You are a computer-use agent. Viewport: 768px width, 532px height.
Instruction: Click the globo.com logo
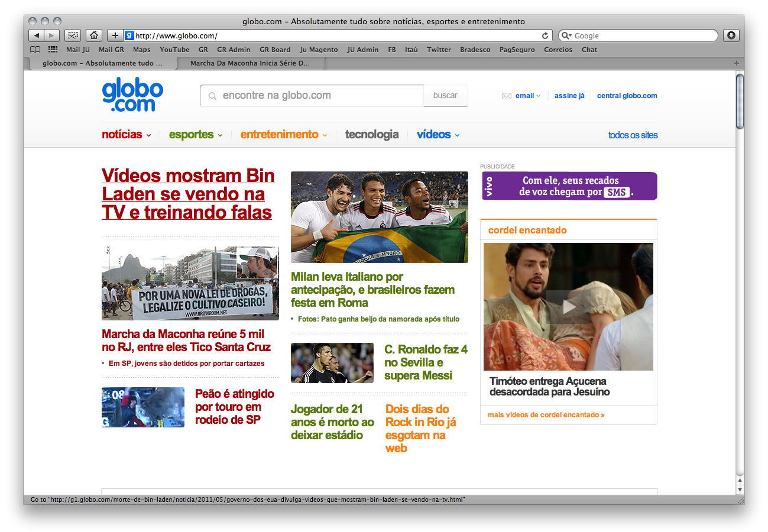click(x=132, y=95)
